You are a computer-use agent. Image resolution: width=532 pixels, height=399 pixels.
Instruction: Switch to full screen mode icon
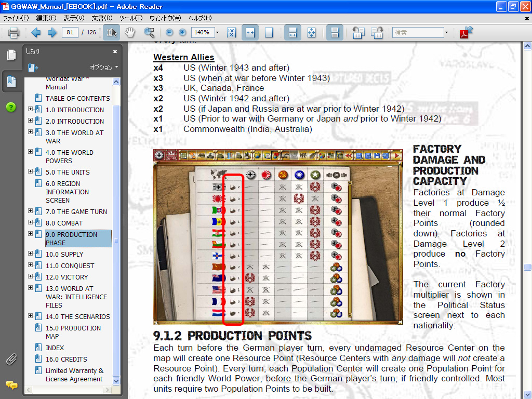coord(312,33)
